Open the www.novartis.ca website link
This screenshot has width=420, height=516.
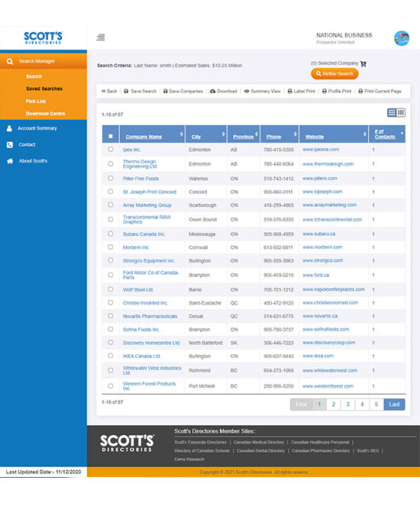[x=320, y=316]
